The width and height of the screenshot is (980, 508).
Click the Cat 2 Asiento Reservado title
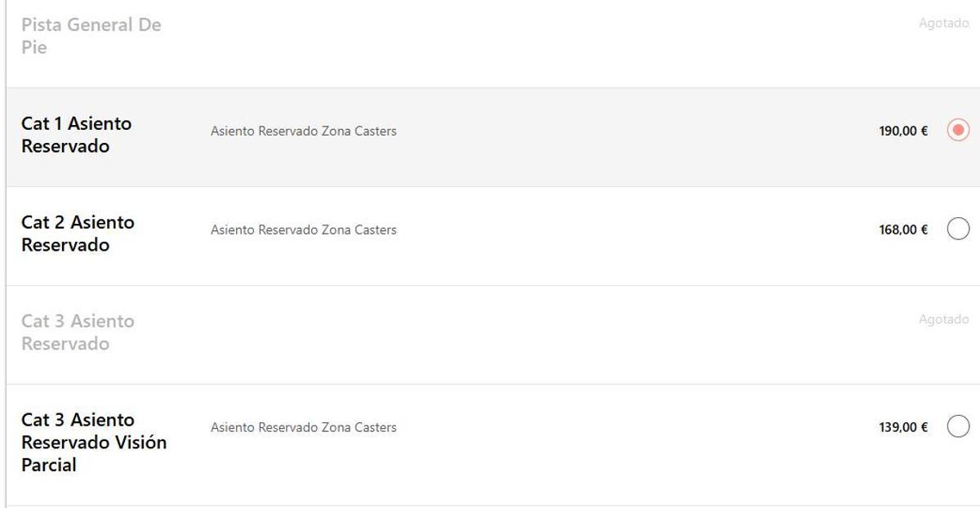(78, 234)
